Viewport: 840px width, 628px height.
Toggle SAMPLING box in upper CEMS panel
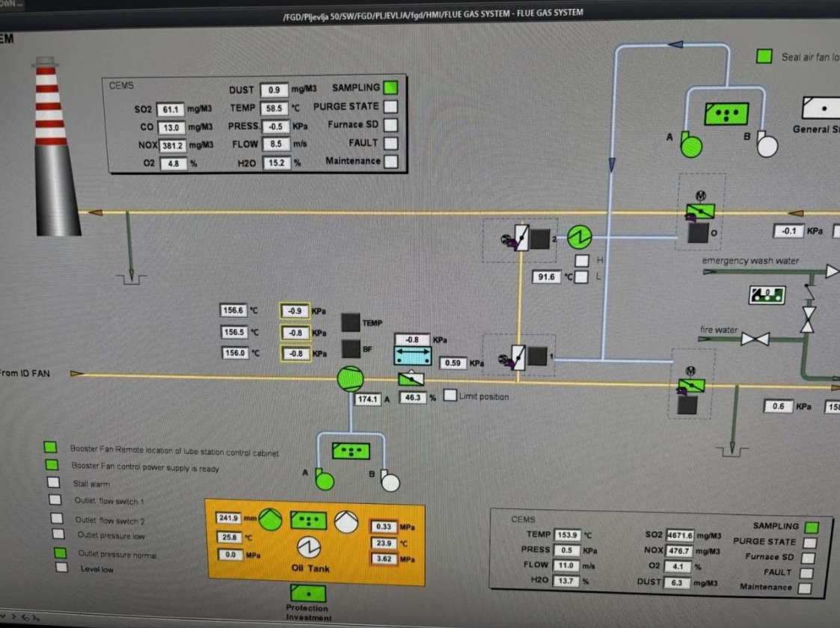click(x=390, y=87)
